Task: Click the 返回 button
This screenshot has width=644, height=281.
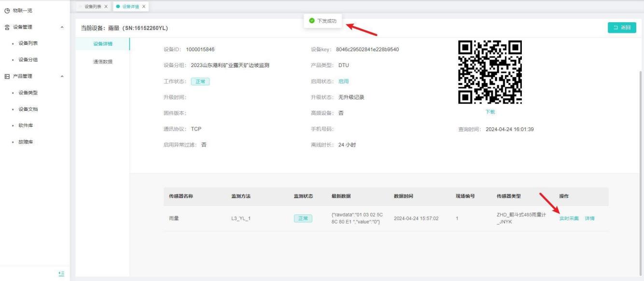Action: coord(622,27)
